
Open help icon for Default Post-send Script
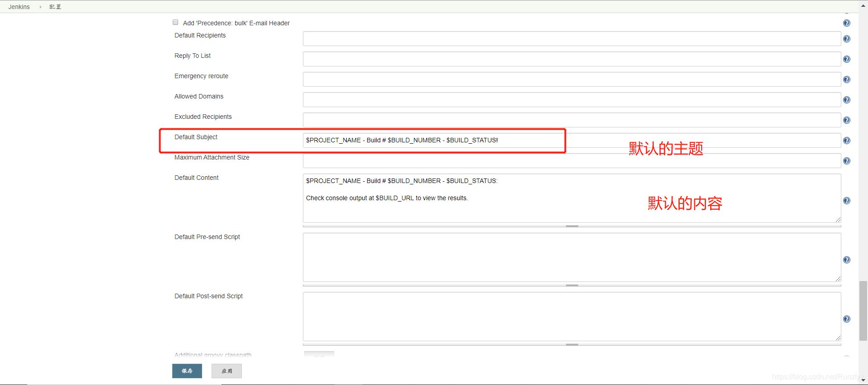[847, 319]
